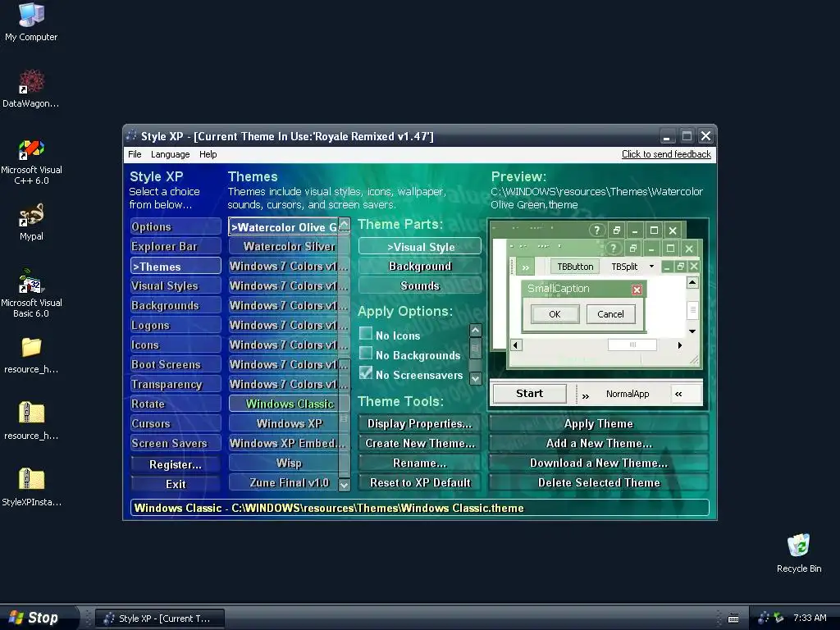Click Delete Selected Theme button

click(x=598, y=482)
